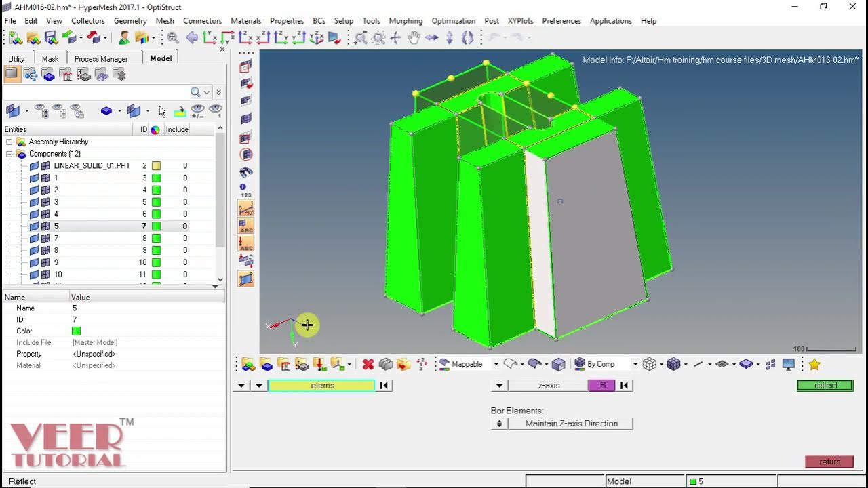
Task: Toggle visibility of component 8
Action: pos(34,250)
